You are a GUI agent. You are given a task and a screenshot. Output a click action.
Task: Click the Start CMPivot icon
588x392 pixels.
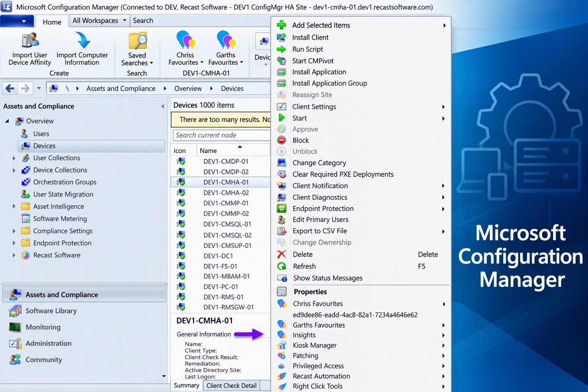281,60
